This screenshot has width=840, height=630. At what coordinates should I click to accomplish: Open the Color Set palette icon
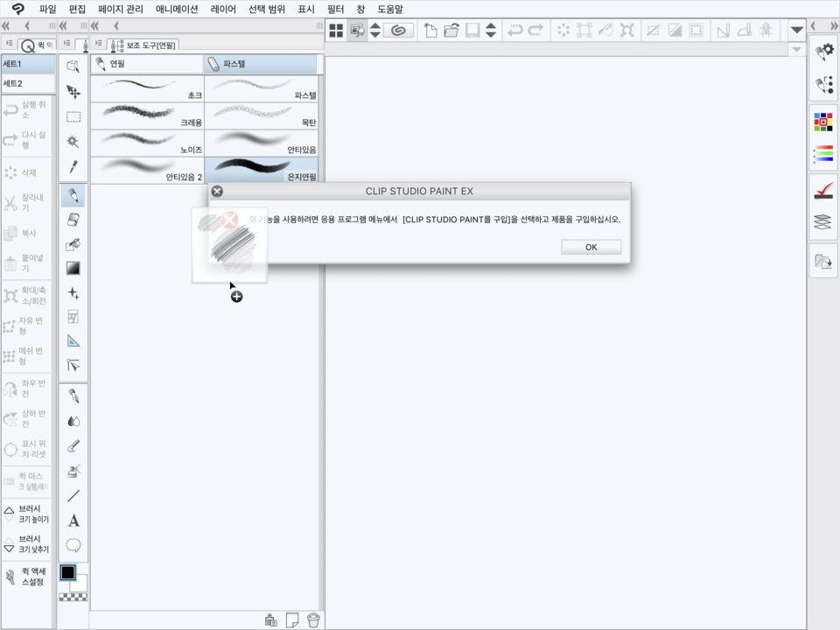[x=822, y=122]
